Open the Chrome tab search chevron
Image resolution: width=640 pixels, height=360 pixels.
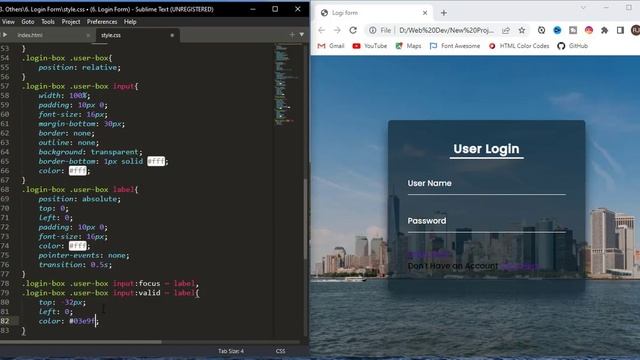pyautogui.click(x=583, y=8)
